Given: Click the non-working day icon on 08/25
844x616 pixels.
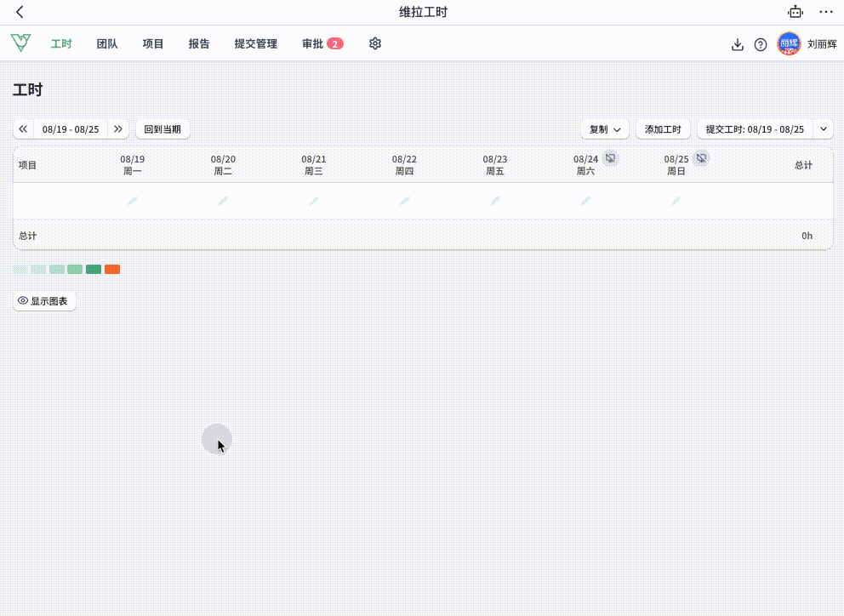Looking at the screenshot, I should point(701,158).
